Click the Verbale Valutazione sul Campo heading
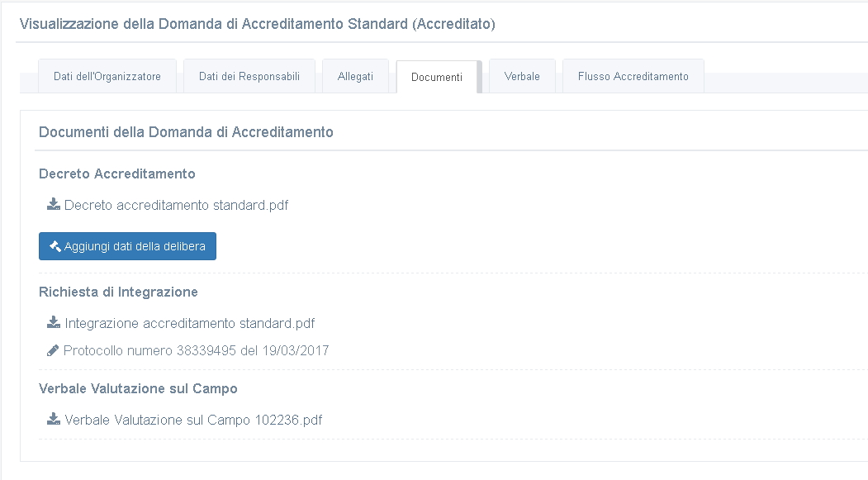Image resolution: width=868 pixels, height=480 pixels. 138,388
